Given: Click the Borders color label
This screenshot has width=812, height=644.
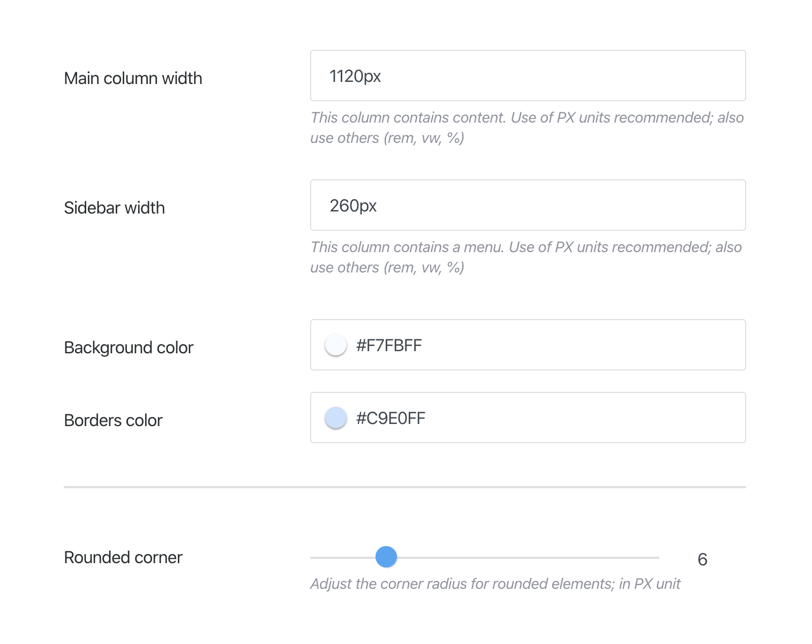Looking at the screenshot, I should [x=113, y=420].
